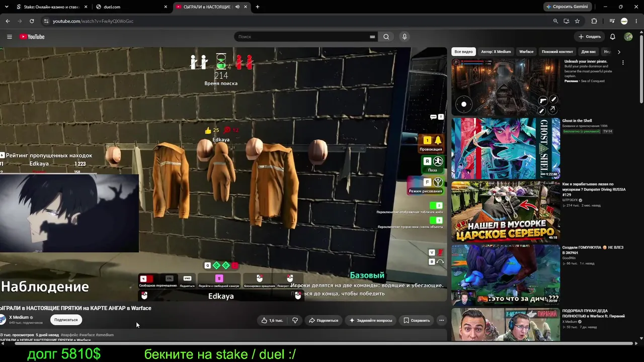Image resolution: width=644 pixels, height=362 pixels.
Task: Show more filter chips with right arrow
Action: 619,52
